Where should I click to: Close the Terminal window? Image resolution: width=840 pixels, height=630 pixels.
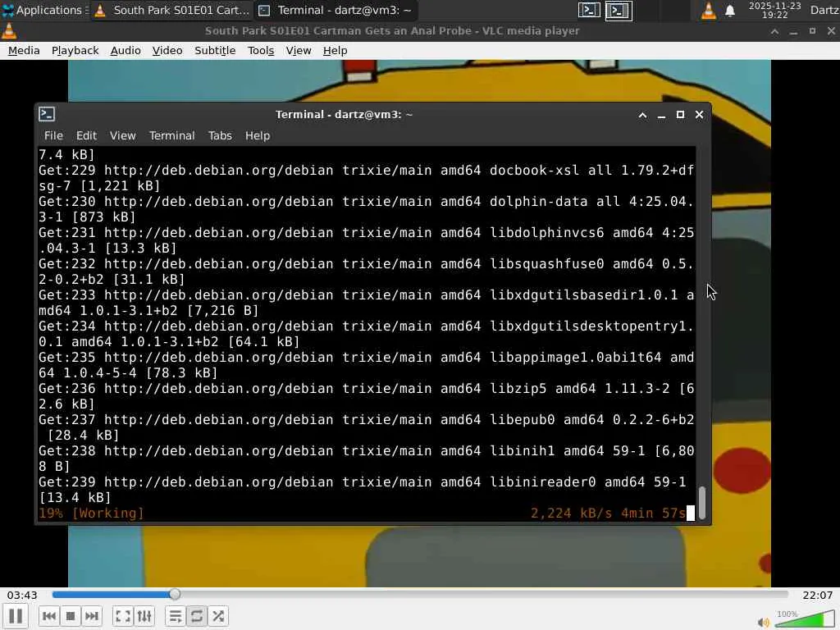click(x=699, y=115)
